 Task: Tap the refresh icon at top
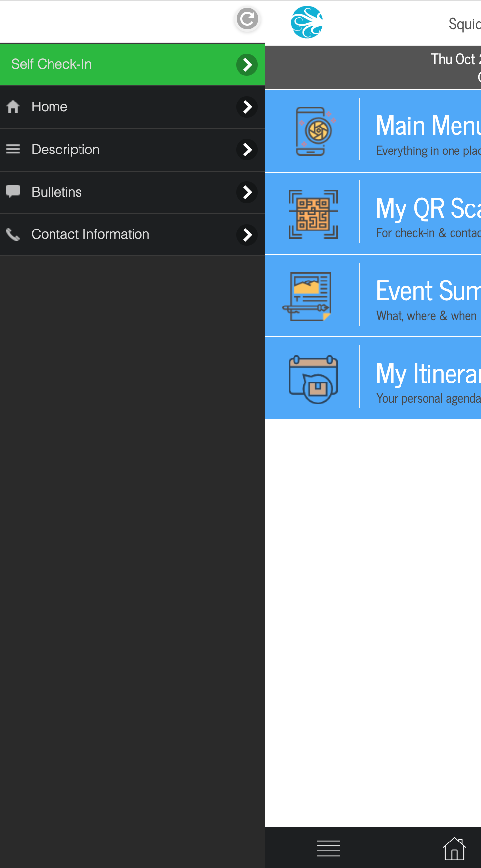(x=247, y=20)
